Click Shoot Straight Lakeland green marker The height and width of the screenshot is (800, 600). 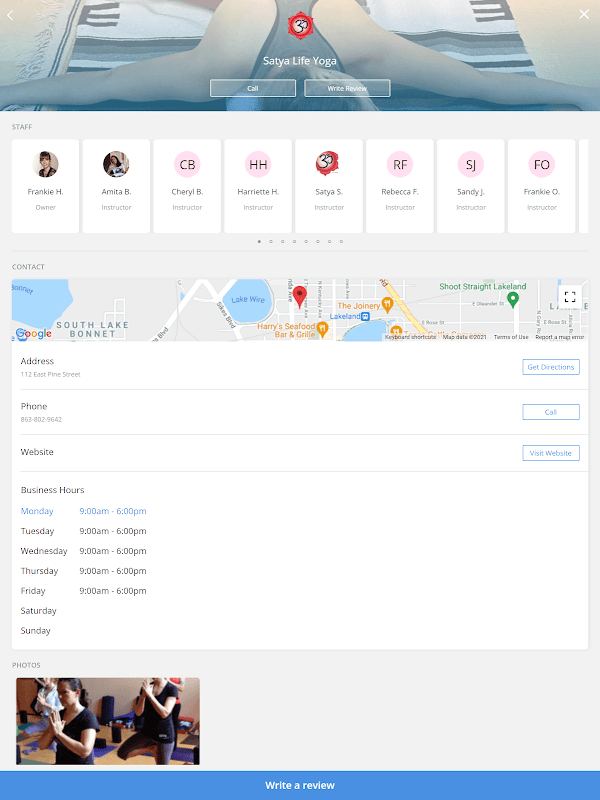pos(513,299)
